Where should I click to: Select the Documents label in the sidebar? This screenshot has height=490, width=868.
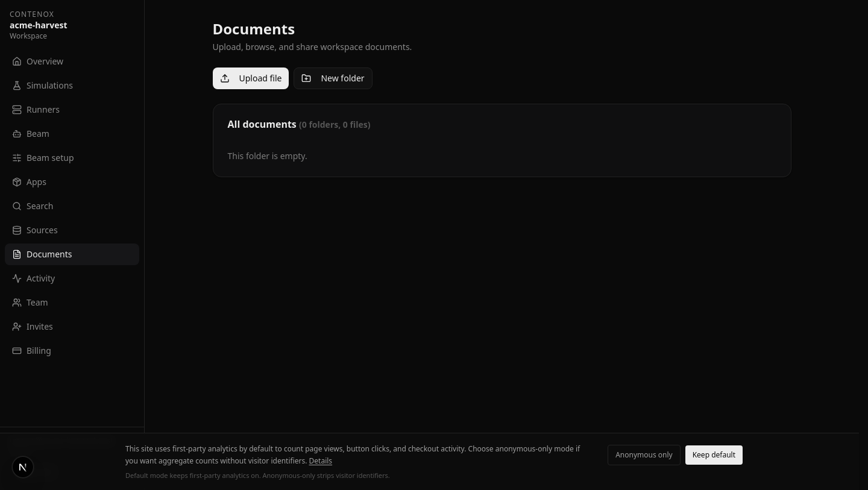(49, 254)
